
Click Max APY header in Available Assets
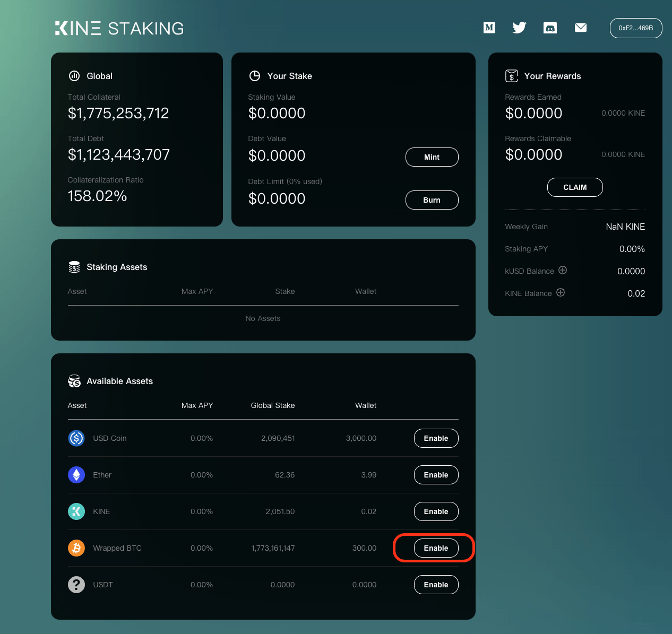tap(197, 405)
